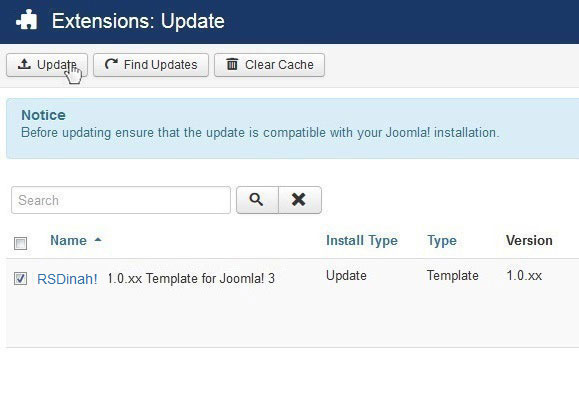Image resolution: width=579 pixels, height=397 pixels.
Task: Click the Version column header
Action: point(529,240)
